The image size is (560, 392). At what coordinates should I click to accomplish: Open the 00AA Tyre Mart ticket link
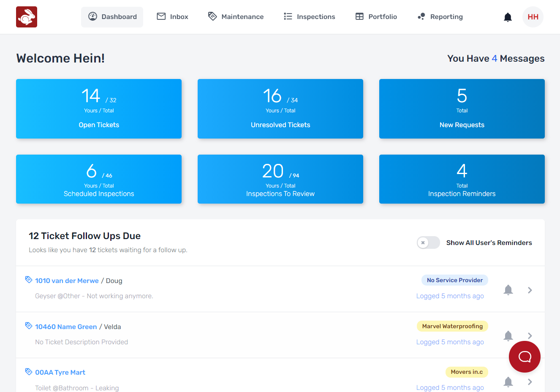[x=60, y=373]
